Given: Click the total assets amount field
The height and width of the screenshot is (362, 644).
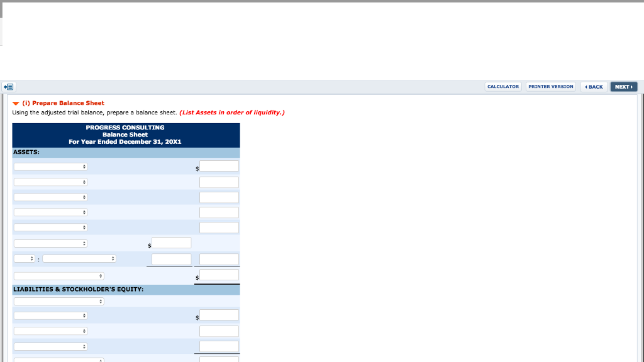Looking at the screenshot, I should tap(219, 275).
